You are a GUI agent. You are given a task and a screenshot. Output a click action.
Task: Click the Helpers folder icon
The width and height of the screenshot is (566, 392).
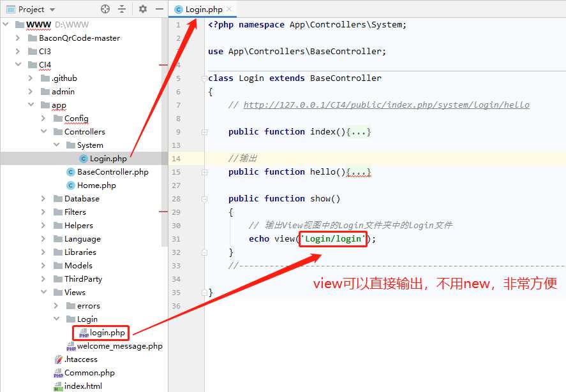[58, 226]
